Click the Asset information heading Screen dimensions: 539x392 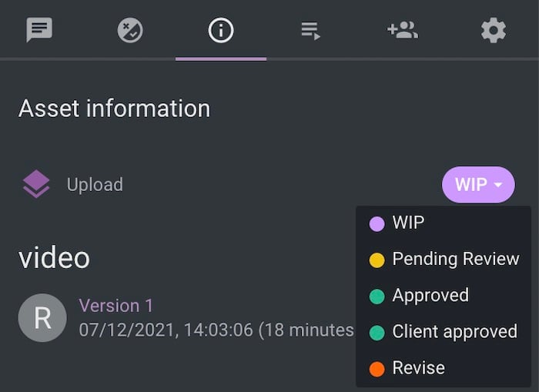coord(114,109)
